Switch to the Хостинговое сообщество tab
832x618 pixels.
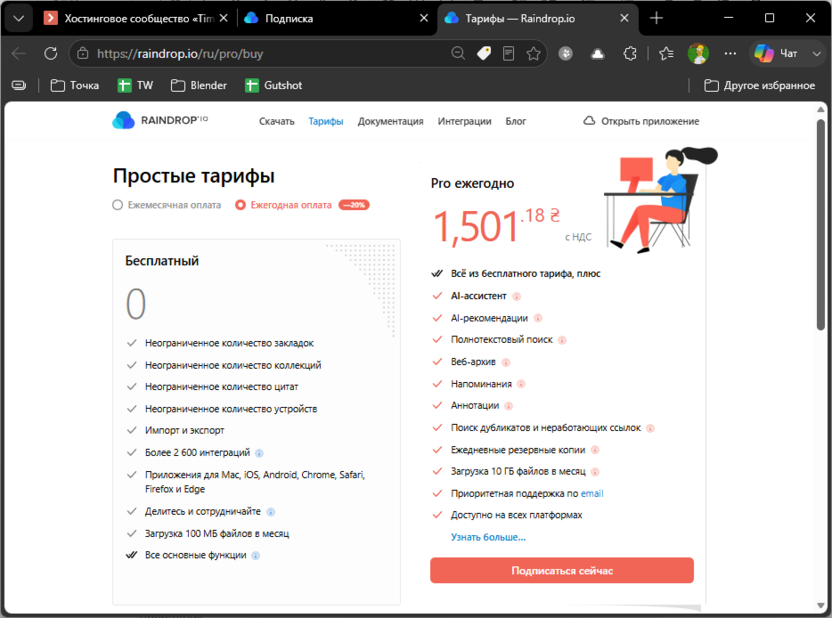pyautogui.click(x=135, y=19)
